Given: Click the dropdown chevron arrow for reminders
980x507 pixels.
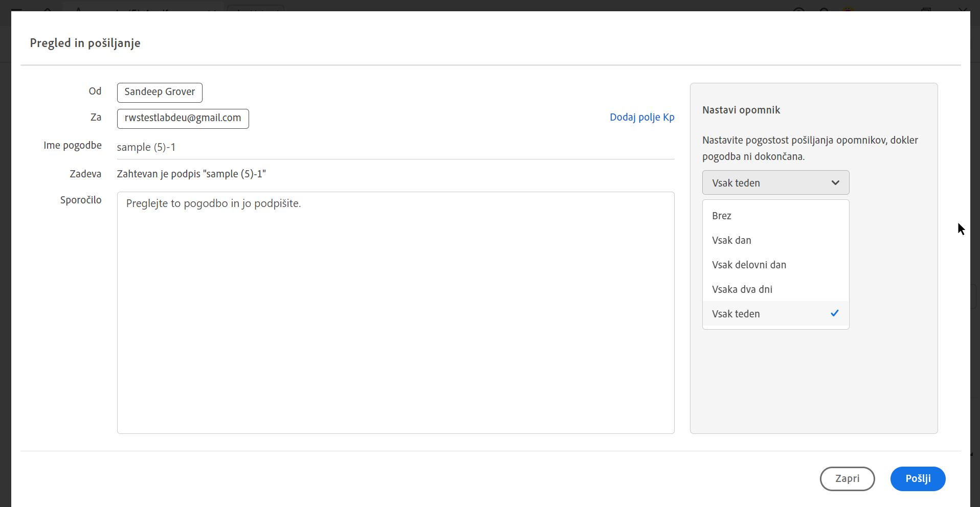Looking at the screenshot, I should pyautogui.click(x=835, y=182).
